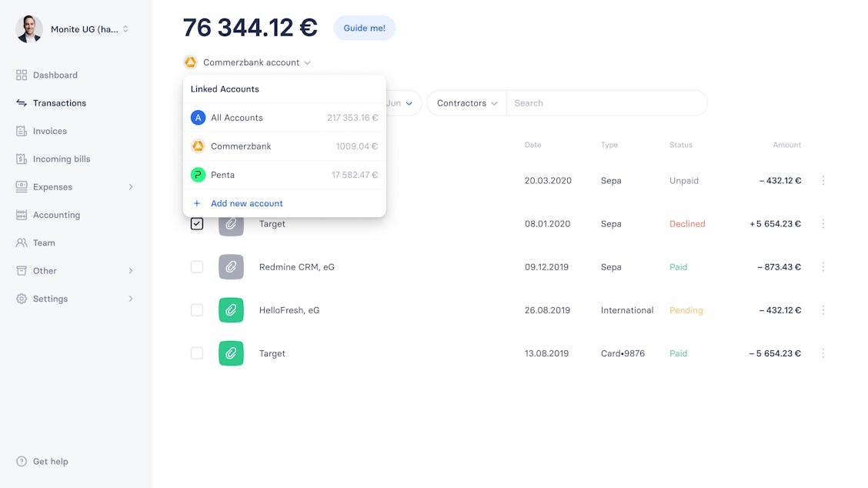
Task: Open more options for HelloFresh row
Action: tap(823, 310)
